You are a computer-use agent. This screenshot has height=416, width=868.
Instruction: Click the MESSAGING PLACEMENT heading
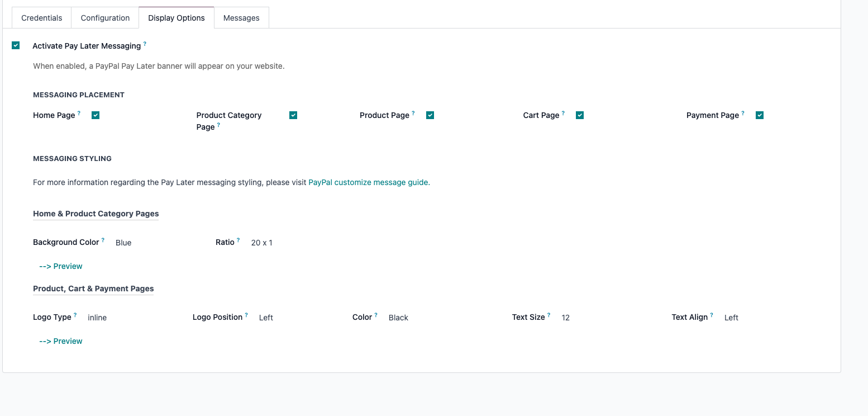pos(79,95)
